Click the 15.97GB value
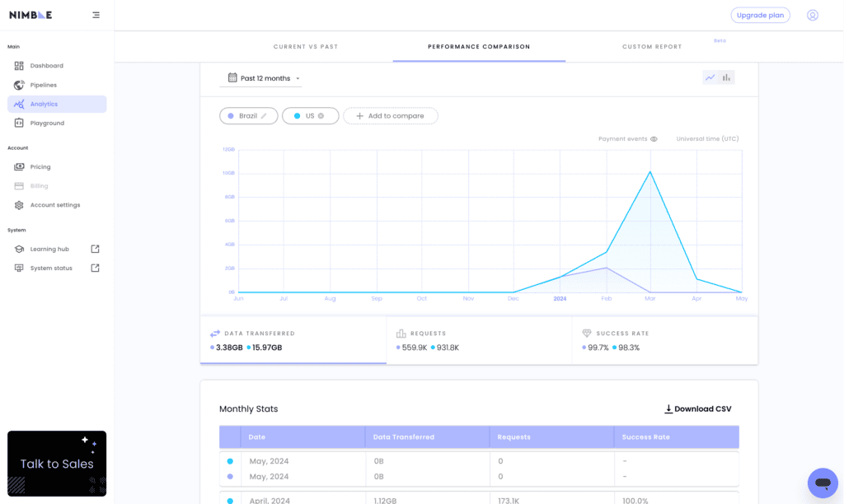 coord(267,348)
